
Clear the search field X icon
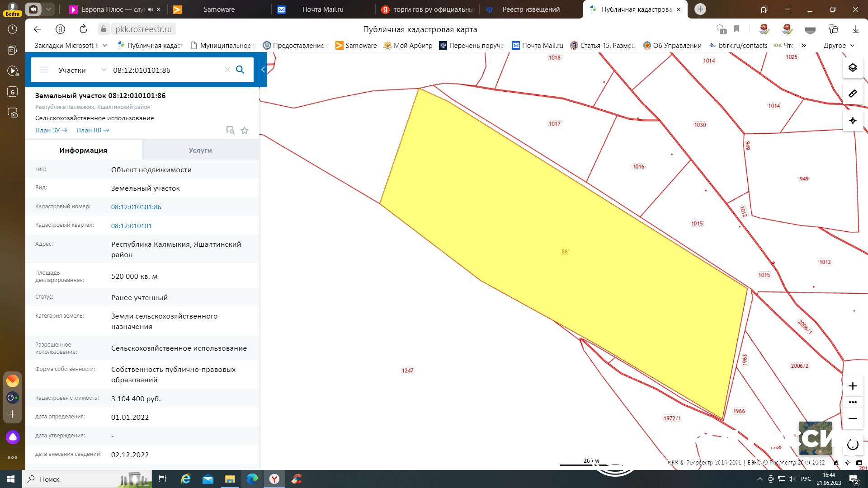227,70
